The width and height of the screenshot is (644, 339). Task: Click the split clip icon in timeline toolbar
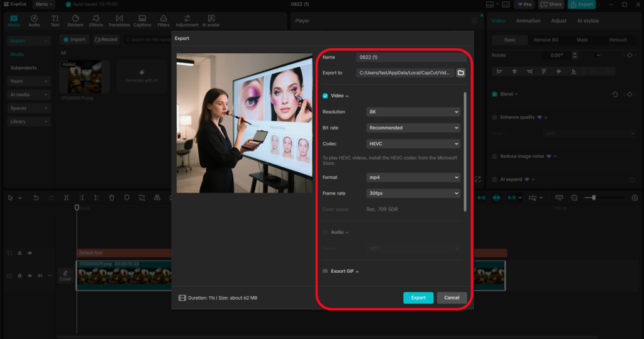point(66,197)
